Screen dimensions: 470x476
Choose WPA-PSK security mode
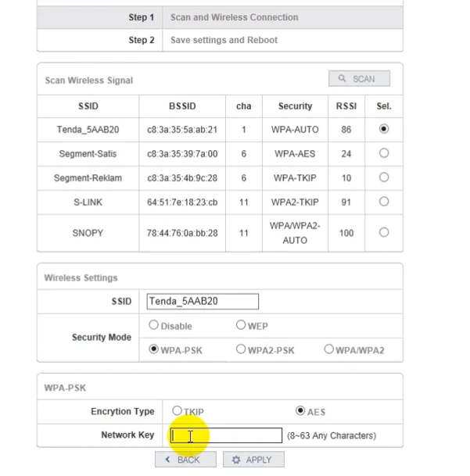[153, 349]
